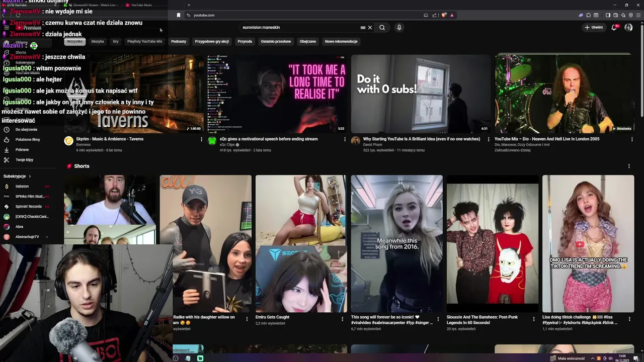Click the Brave Rewards triangle icon
The image size is (644, 362).
(452, 15)
